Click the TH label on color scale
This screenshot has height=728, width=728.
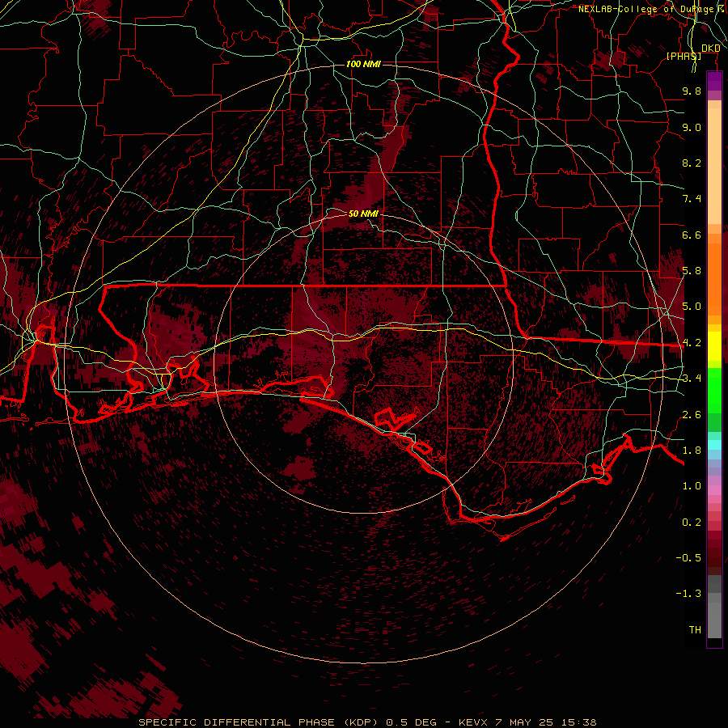(x=695, y=630)
